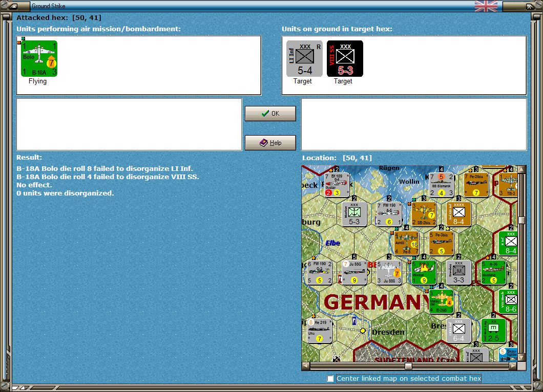The width and height of the screenshot is (543, 392).
Task: Click BB Bismarck naval counter on map
Action: point(441,185)
